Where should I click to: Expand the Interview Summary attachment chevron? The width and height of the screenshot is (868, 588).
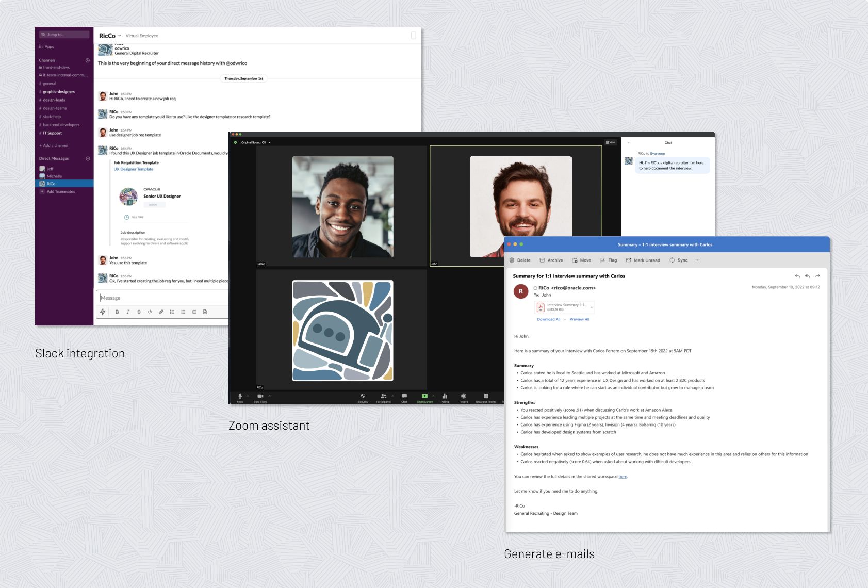click(x=592, y=307)
